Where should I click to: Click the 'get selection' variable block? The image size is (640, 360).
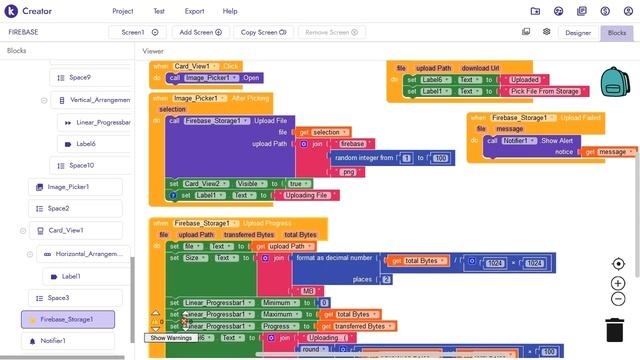323,132
